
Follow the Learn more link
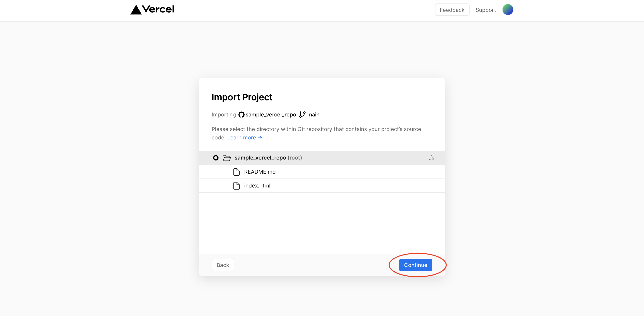click(241, 138)
